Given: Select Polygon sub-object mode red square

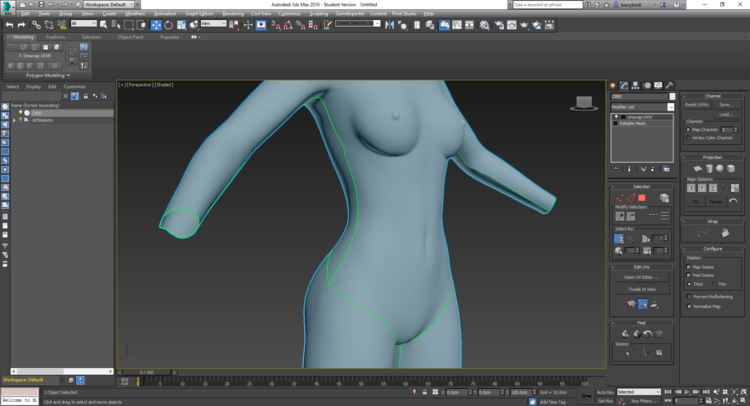Looking at the screenshot, I should click(642, 198).
